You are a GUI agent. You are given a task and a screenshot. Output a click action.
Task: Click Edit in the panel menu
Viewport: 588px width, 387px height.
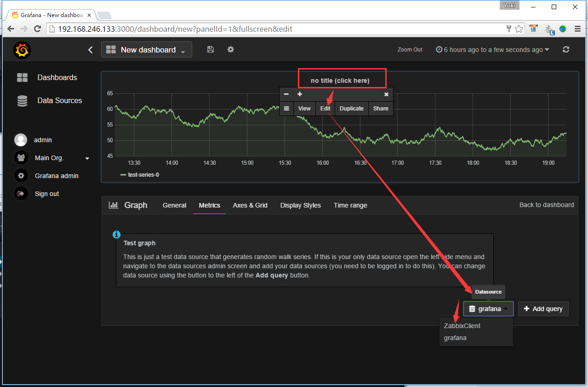pyautogui.click(x=325, y=109)
